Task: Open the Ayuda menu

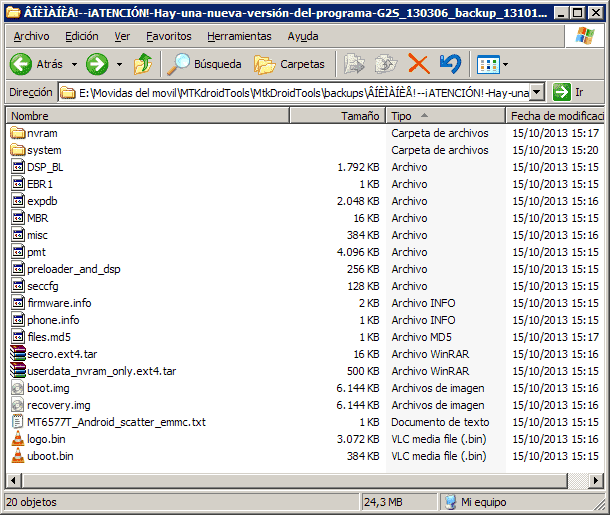Action: point(303,36)
